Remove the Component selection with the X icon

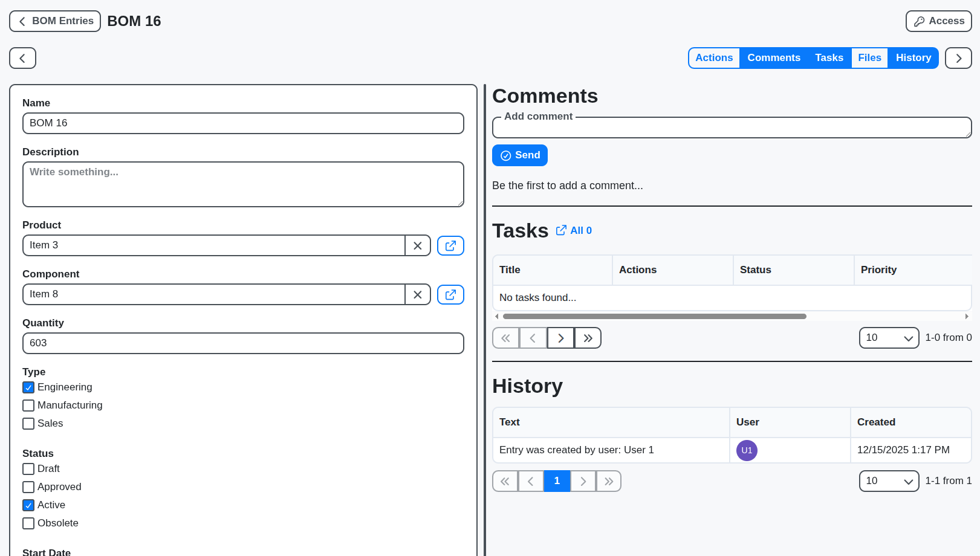[x=418, y=294]
